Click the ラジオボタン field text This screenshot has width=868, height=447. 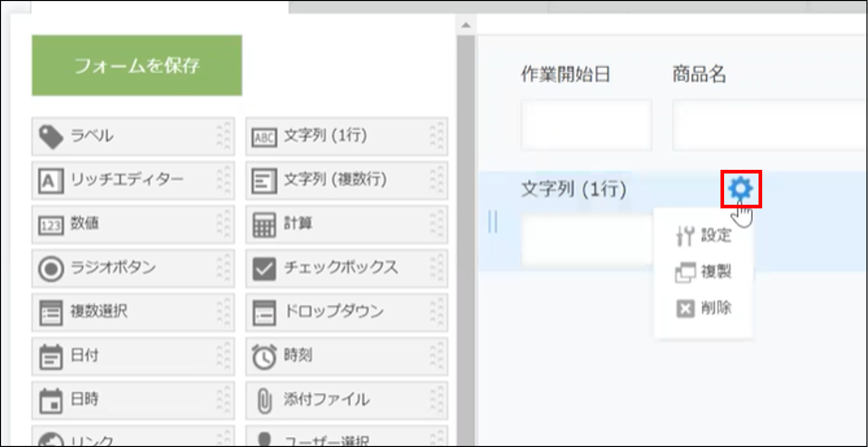click(x=113, y=267)
